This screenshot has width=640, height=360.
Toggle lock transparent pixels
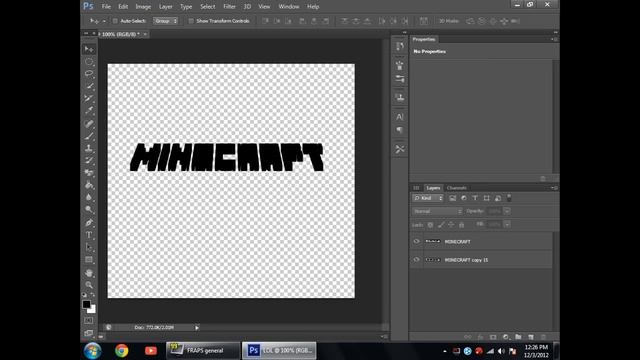(430, 224)
